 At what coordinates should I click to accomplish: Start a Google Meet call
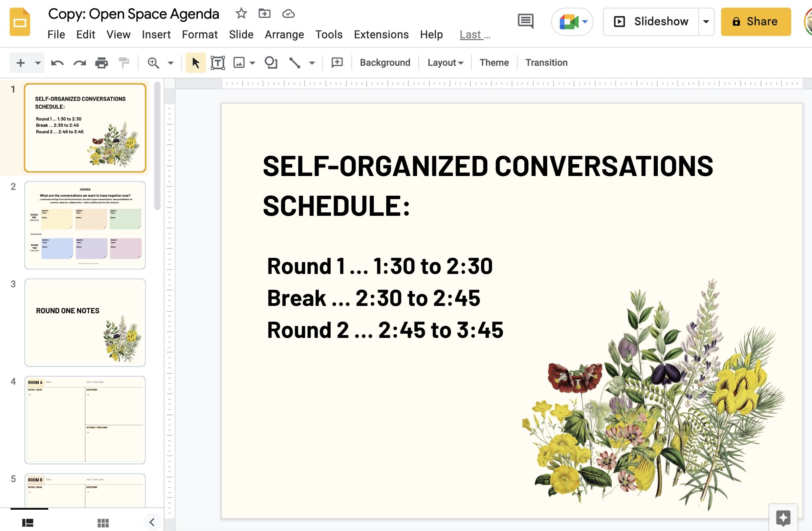(x=572, y=22)
